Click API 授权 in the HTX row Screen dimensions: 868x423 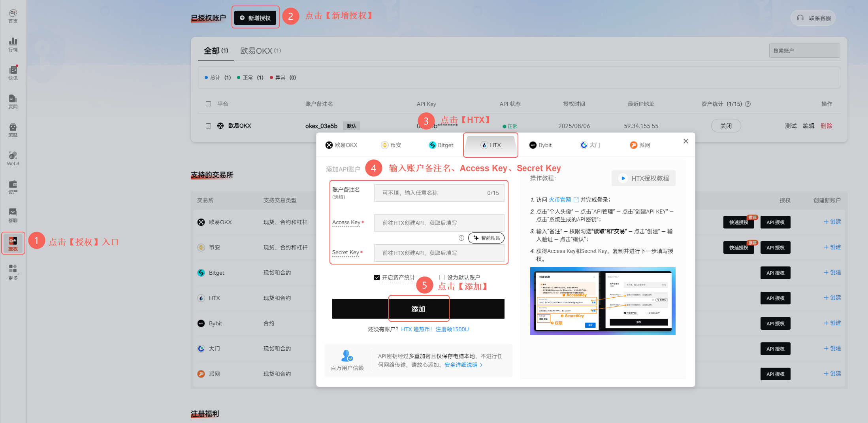pos(775,298)
